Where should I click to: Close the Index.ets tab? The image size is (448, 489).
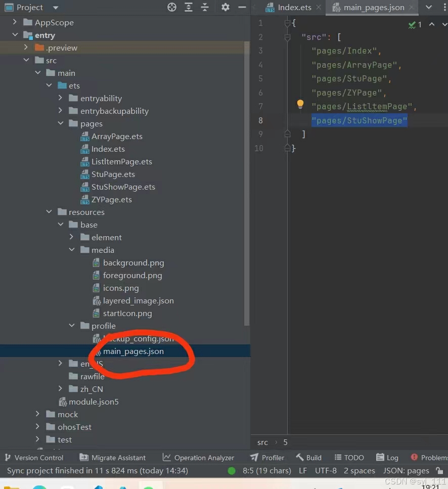[x=319, y=7]
